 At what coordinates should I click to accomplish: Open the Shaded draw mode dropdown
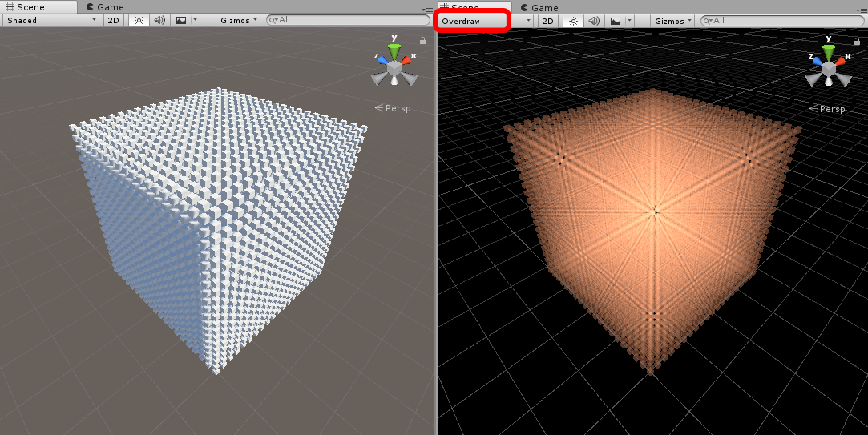click(51, 20)
